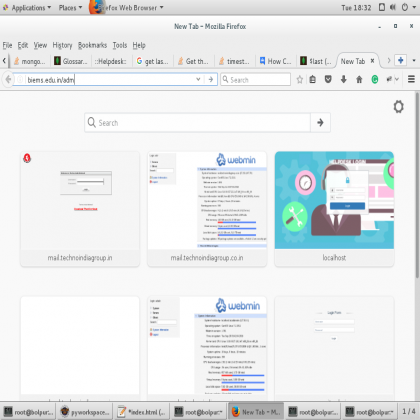This screenshot has width=420, height=420.
Task: Click the home icon in the toolbar
Action: point(359,79)
